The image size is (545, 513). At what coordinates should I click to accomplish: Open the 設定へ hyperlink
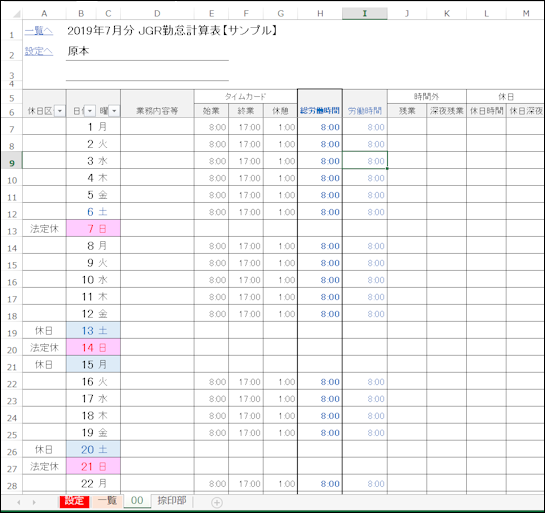click(x=39, y=51)
